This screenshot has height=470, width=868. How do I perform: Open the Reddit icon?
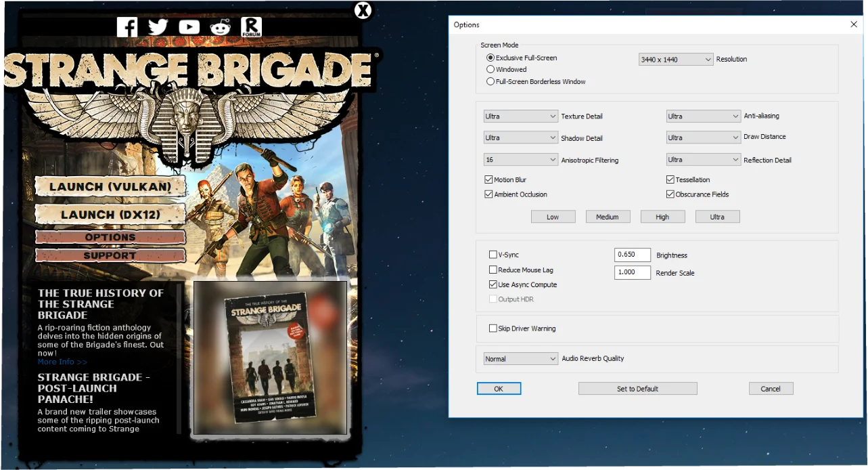click(x=221, y=26)
